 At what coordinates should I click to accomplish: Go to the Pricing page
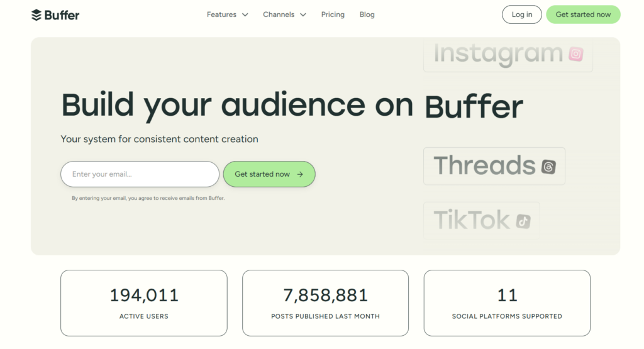pos(333,14)
